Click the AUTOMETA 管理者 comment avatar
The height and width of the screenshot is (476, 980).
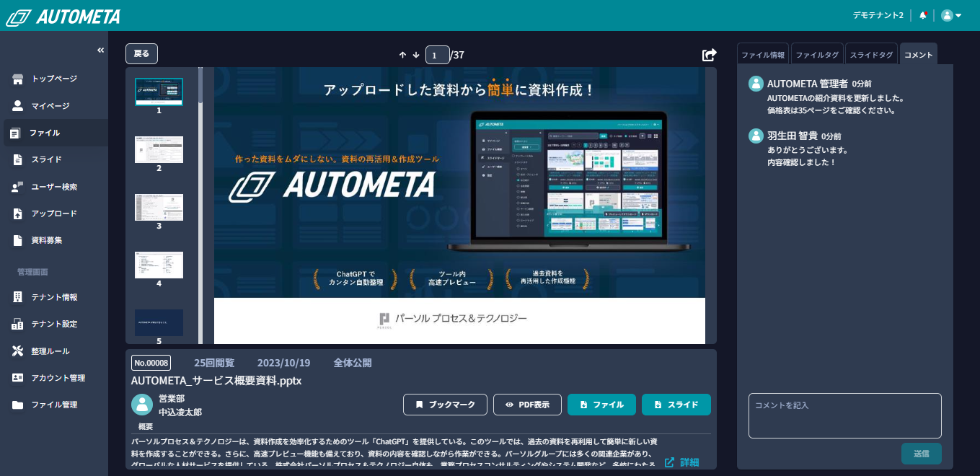click(756, 84)
